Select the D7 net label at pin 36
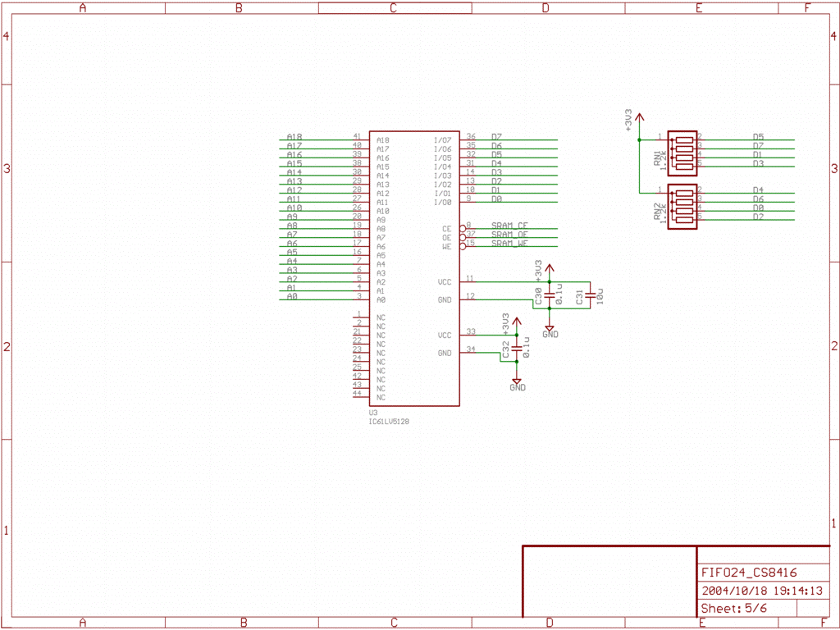 coord(496,137)
